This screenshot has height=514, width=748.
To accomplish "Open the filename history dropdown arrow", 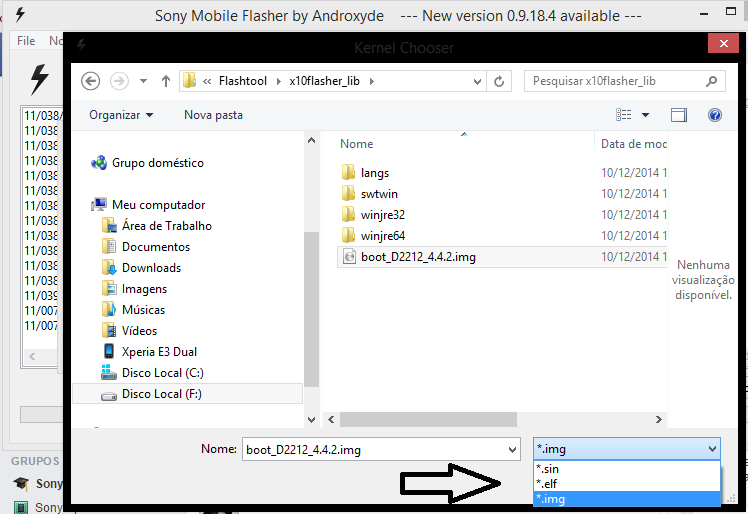I will coord(512,450).
